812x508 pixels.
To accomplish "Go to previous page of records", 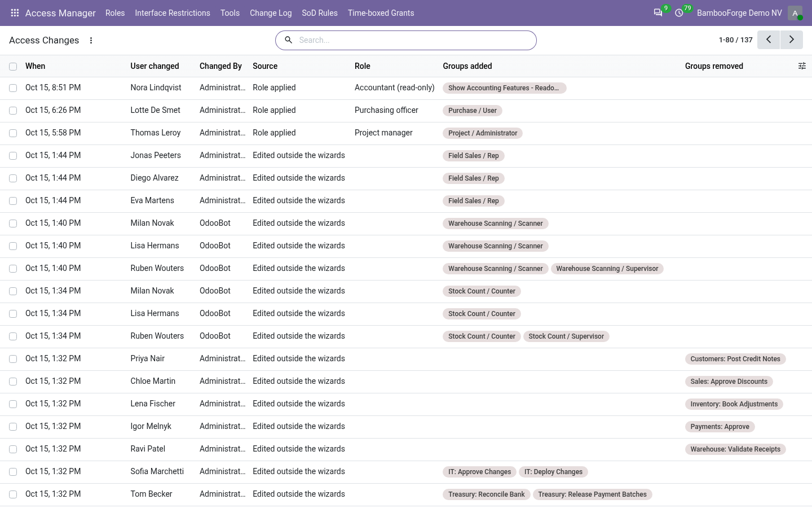I will 769,40.
